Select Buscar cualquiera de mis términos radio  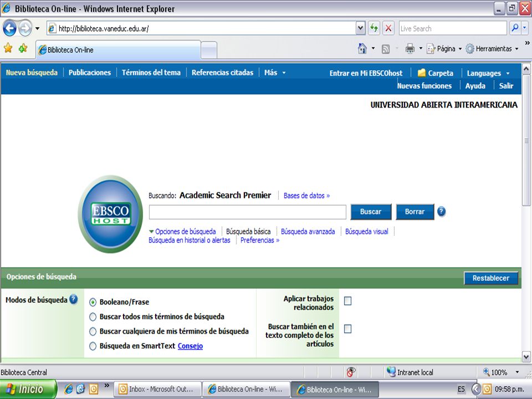(x=93, y=331)
